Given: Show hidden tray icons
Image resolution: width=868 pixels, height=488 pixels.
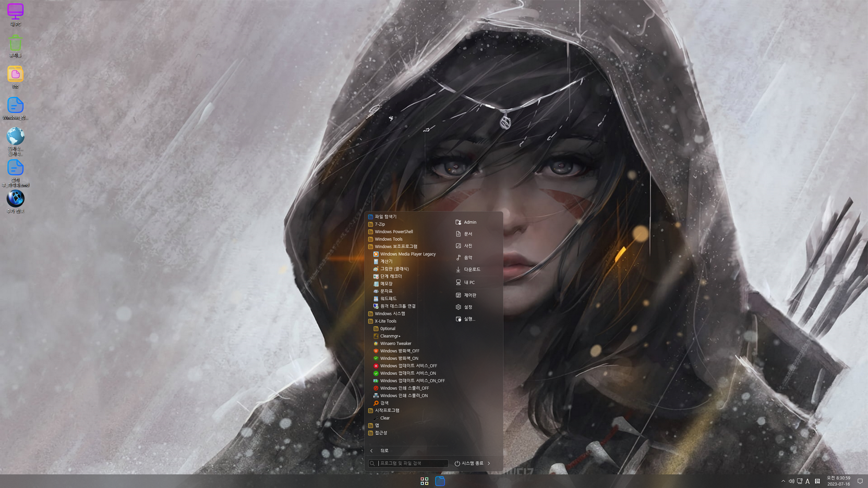Looking at the screenshot, I should (x=783, y=481).
